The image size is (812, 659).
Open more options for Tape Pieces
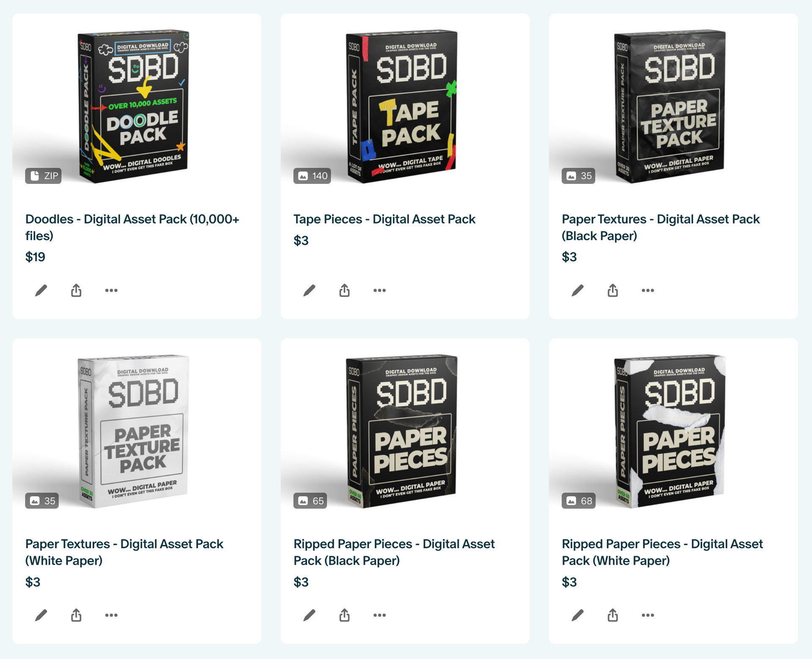(379, 290)
